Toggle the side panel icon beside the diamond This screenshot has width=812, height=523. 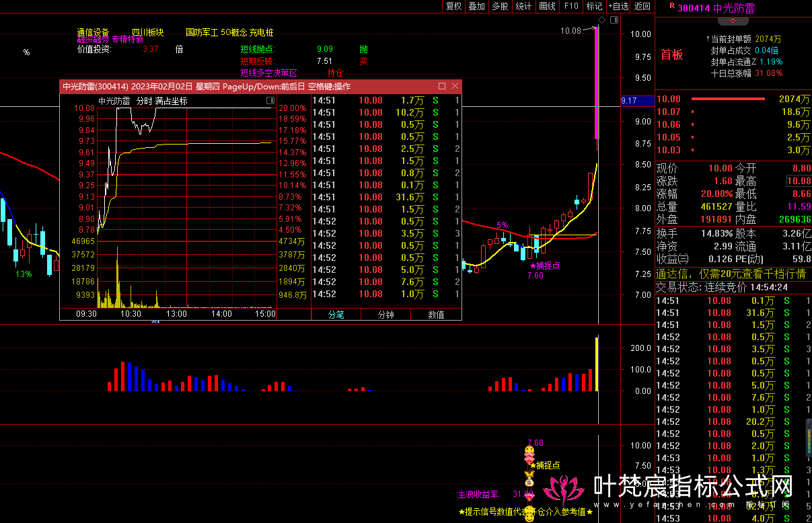[613, 20]
